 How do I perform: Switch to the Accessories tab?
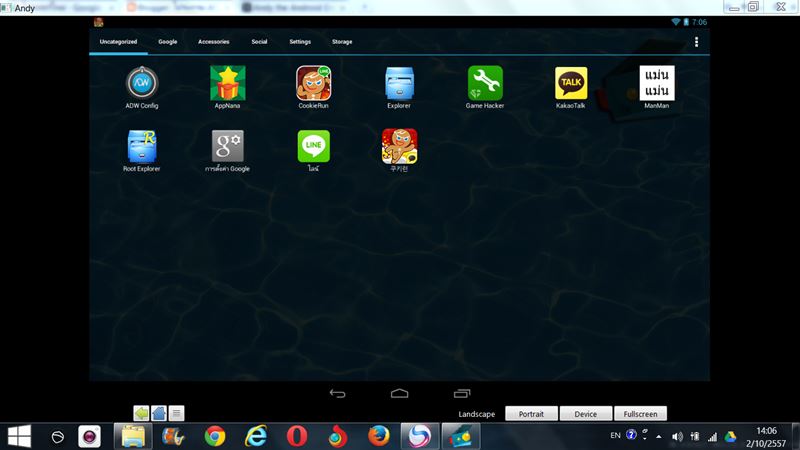(214, 42)
